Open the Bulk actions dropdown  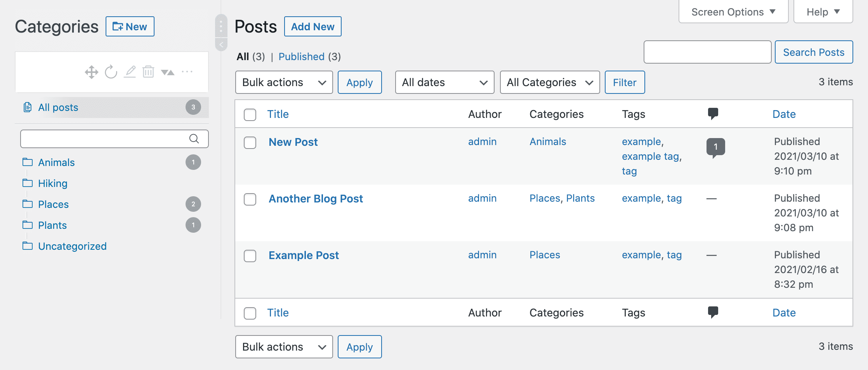point(284,82)
